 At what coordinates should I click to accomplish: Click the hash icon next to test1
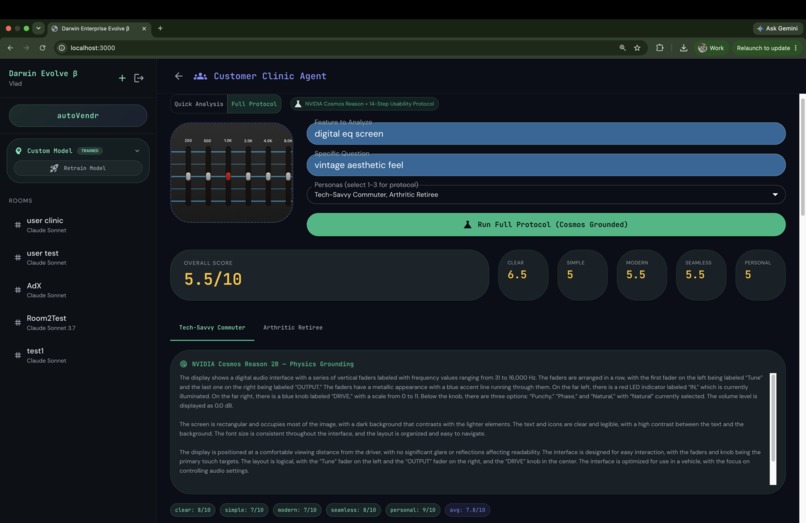point(17,355)
